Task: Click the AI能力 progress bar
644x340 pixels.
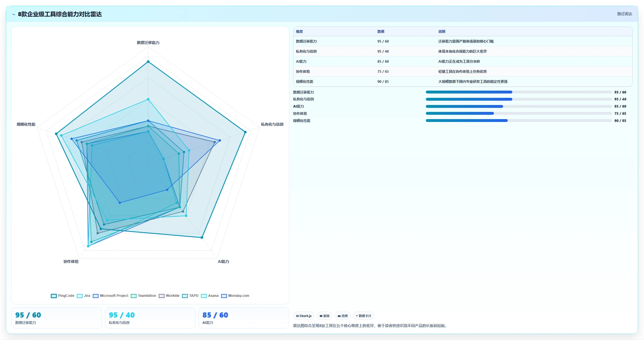Action: coord(519,106)
